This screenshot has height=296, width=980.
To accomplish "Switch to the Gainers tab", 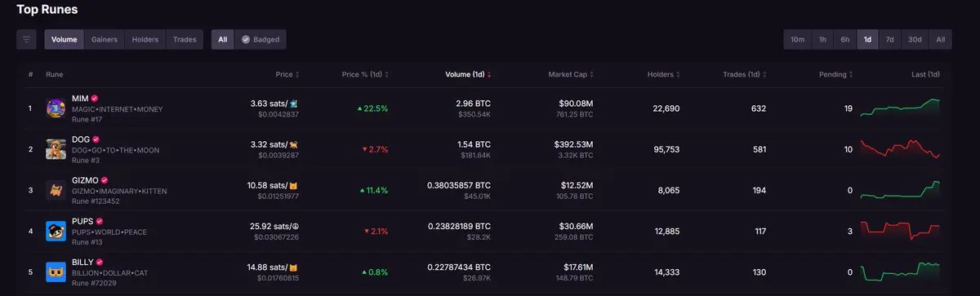I will (x=104, y=39).
